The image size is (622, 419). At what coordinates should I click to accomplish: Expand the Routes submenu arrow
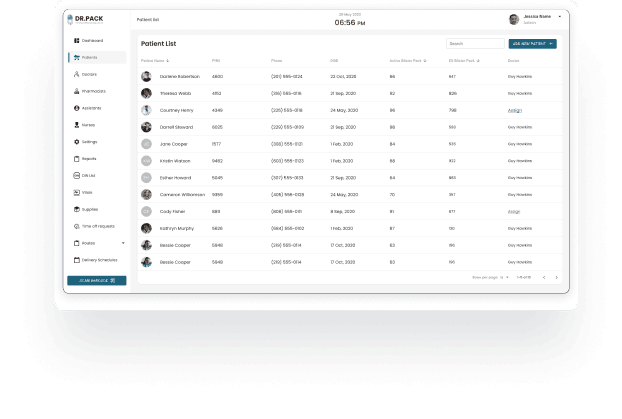click(x=123, y=243)
